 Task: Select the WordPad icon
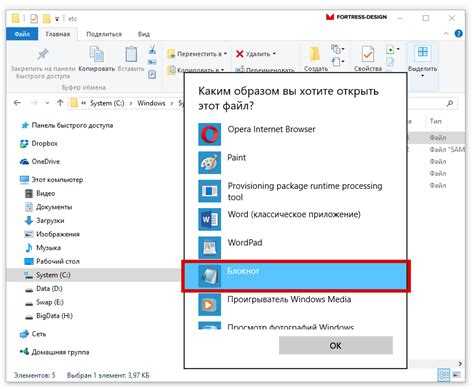pyautogui.click(x=209, y=248)
